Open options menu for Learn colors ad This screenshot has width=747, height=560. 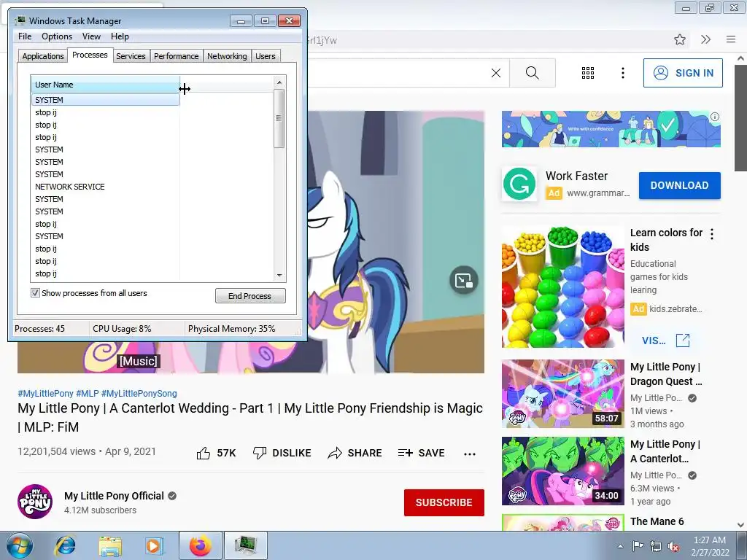[712, 234]
